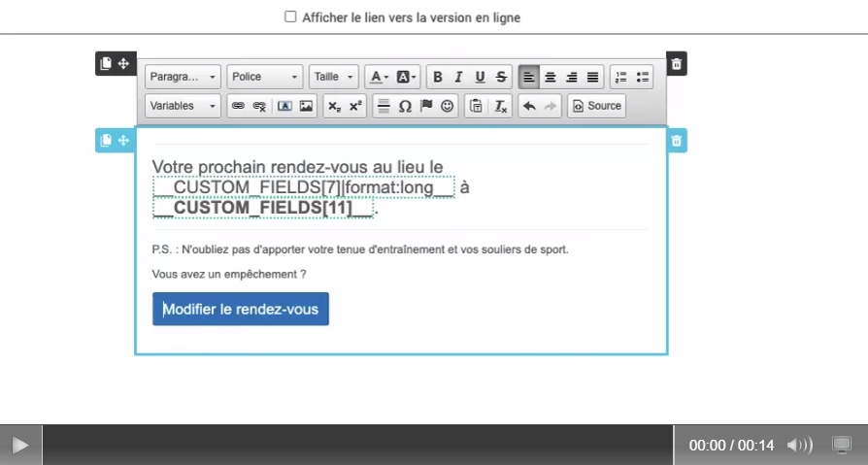Click the "Modifier le rendez-vous" button

click(x=241, y=310)
